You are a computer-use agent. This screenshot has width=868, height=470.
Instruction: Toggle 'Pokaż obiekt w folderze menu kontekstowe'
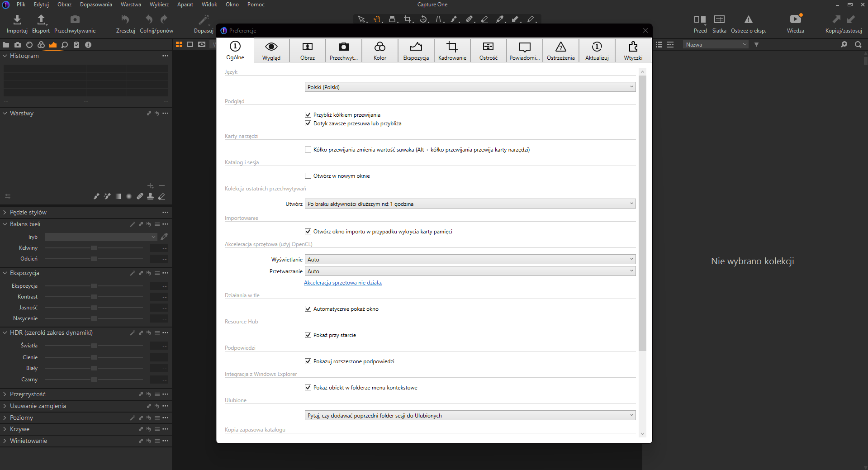[x=308, y=388]
